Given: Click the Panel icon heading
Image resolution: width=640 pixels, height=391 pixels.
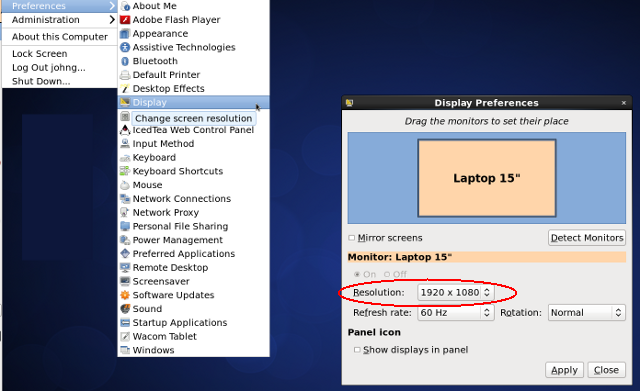Looking at the screenshot, I should (374, 332).
